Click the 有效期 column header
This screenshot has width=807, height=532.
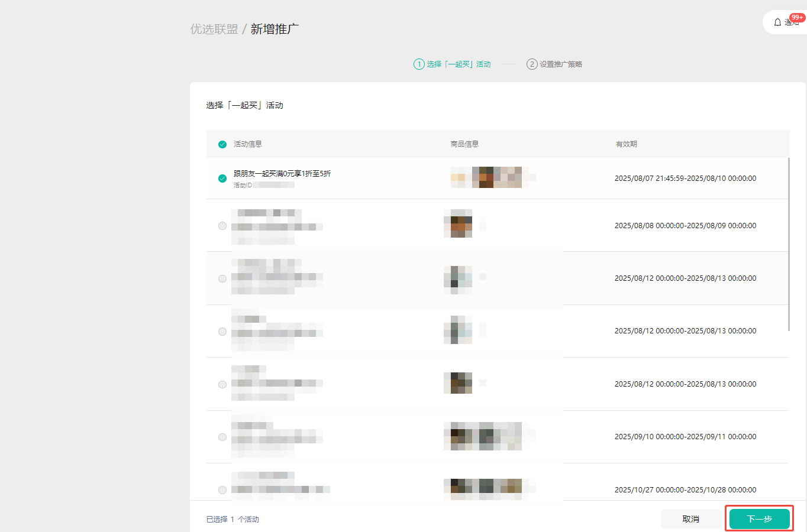point(626,144)
